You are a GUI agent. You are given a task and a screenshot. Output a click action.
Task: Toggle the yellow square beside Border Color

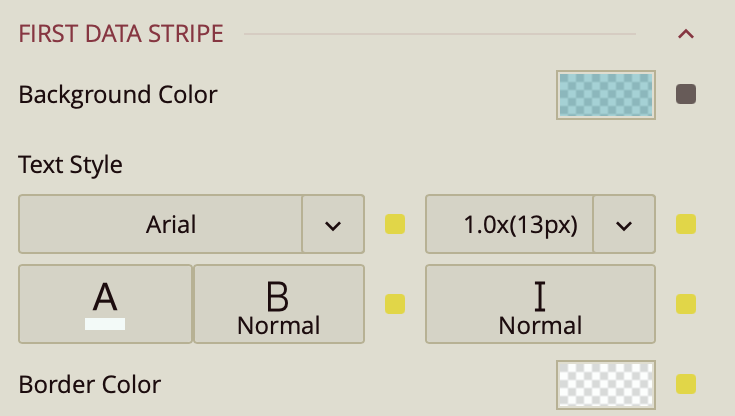(x=686, y=384)
